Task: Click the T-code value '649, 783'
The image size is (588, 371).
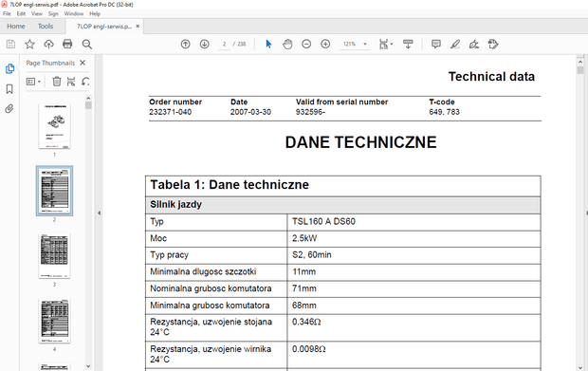Action: coord(444,112)
